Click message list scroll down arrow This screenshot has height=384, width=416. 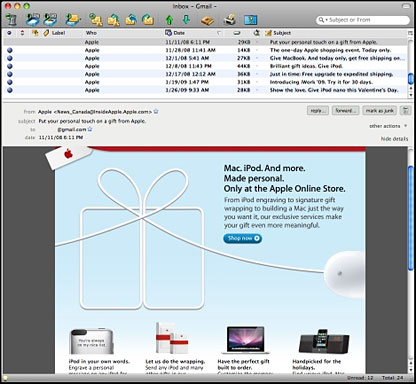[410, 95]
